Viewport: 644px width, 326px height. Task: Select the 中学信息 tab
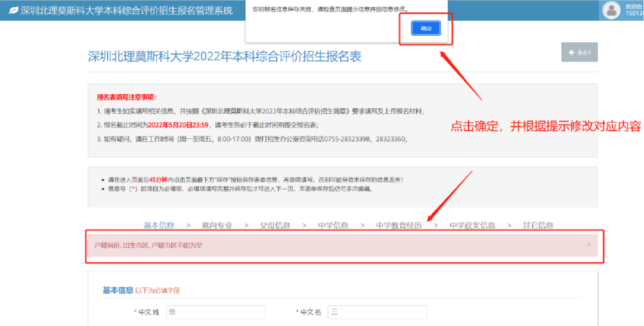coord(333,225)
